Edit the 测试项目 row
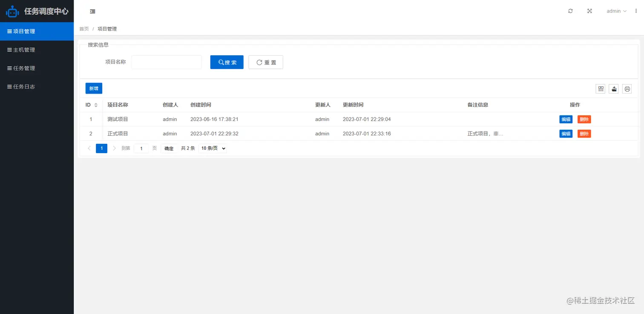 point(566,120)
